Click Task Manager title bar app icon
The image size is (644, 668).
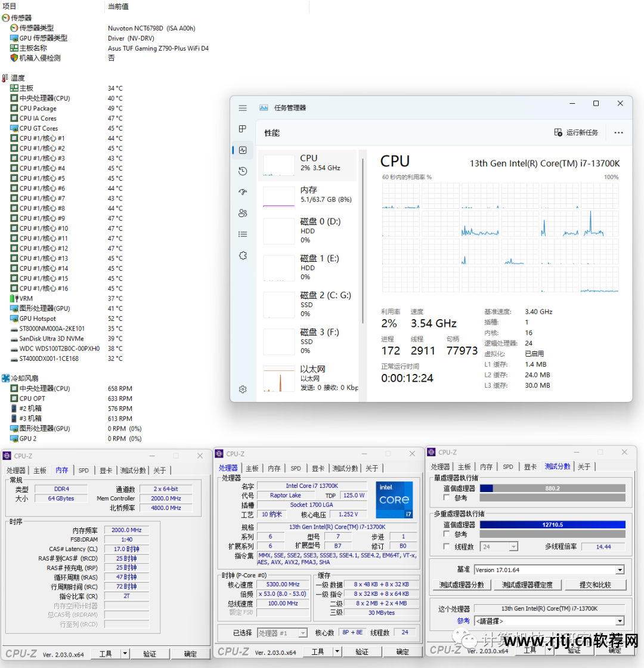point(264,108)
